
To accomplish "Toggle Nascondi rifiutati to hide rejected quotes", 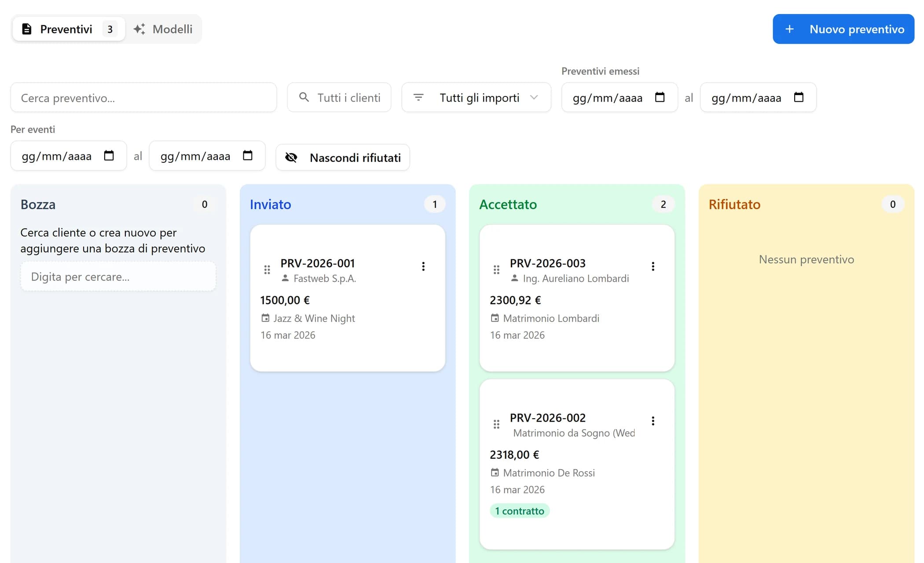I will pyautogui.click(x=342, y=158).
